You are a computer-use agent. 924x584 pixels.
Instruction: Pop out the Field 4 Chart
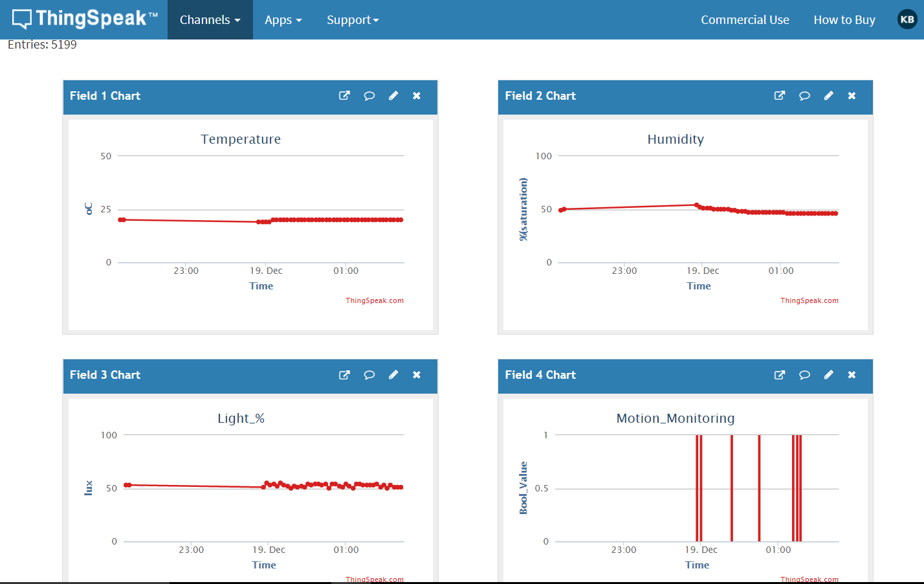(780, 375)
